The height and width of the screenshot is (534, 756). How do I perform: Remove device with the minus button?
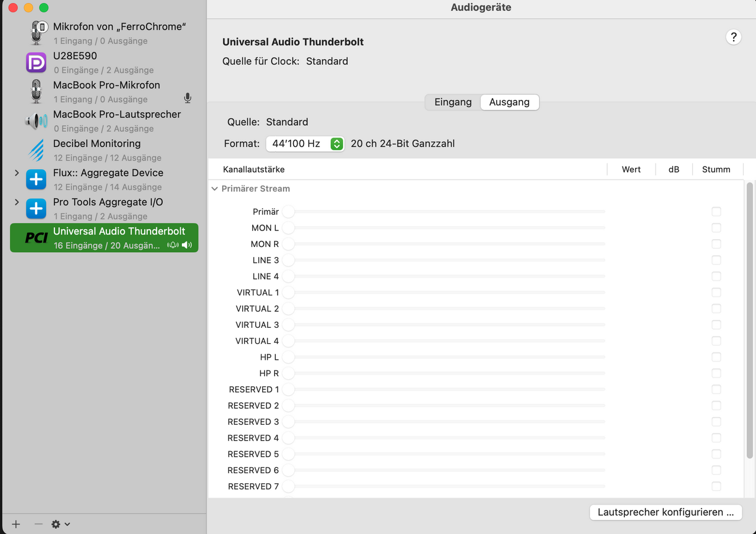pos(38,524)
